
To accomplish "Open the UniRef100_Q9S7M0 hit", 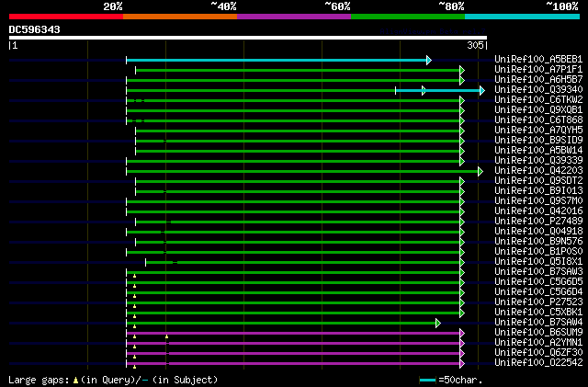I will (x=538, y=201).
